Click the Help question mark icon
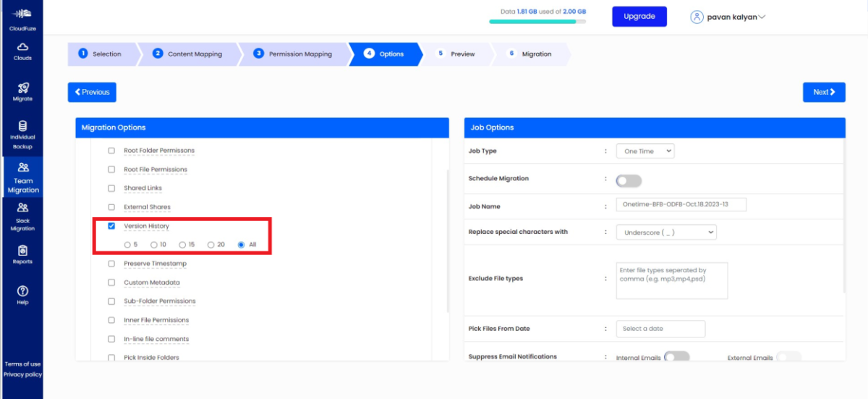The height and width of the screenshot is (399, 868). click(x=22, y=291)
